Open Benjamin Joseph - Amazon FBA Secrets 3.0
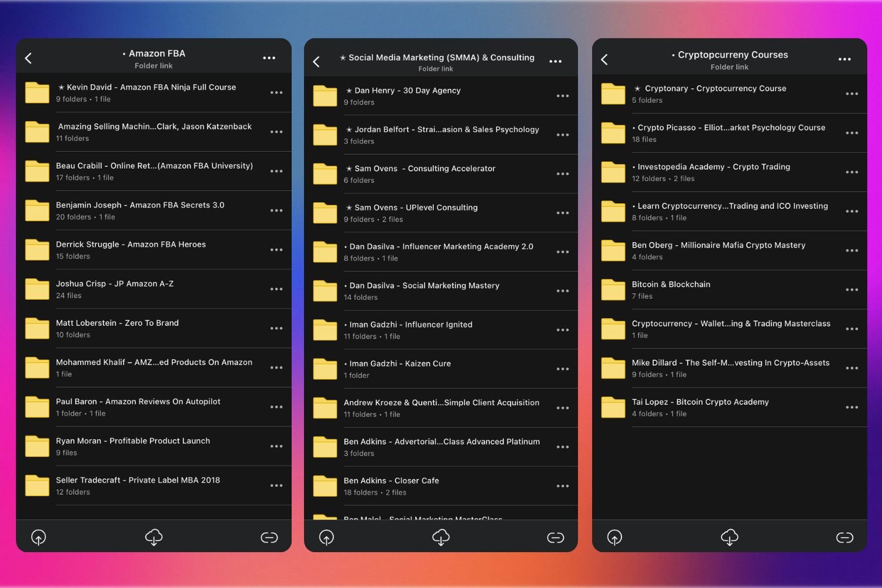This screenshot has width=882, height=588. click(154, 211)
